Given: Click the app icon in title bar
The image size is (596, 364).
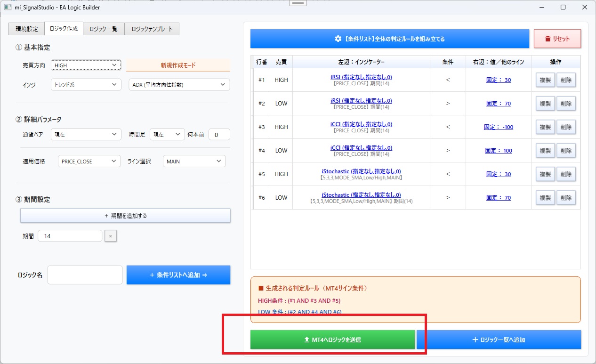Looking at the screenshot, I should pyautogui.click(x=8, y=7).
